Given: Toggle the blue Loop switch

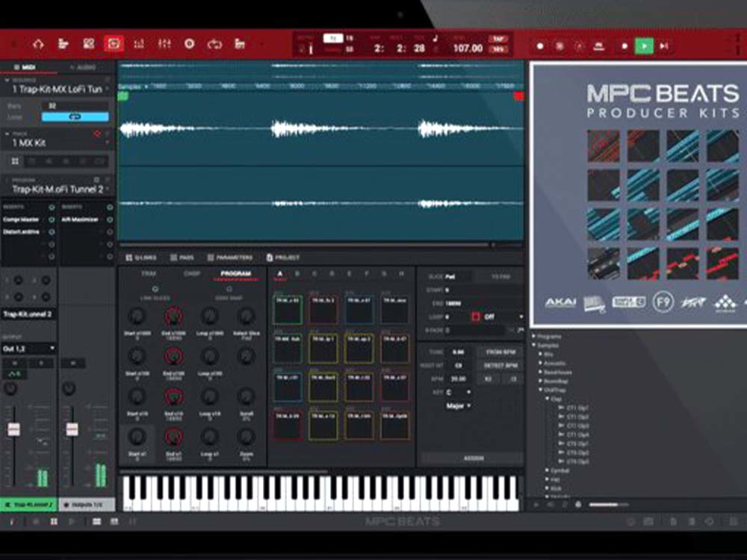Looking at the screenshot, I should 75,116.
